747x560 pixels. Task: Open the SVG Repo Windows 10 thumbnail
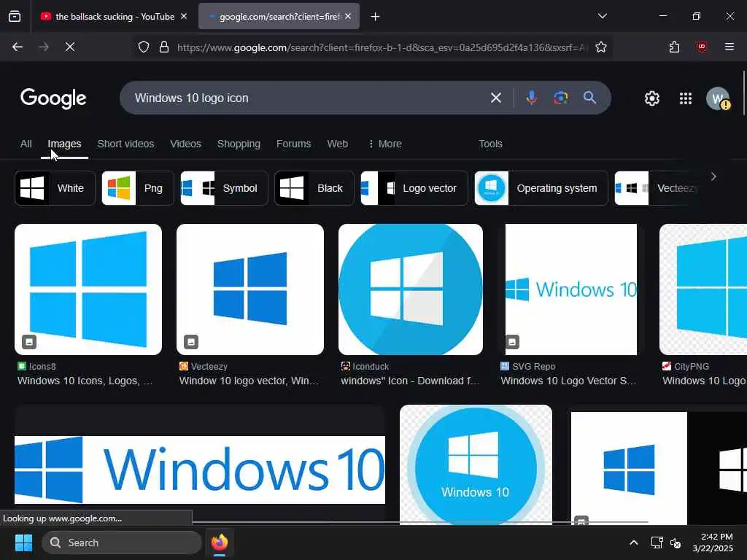point(570,289)
